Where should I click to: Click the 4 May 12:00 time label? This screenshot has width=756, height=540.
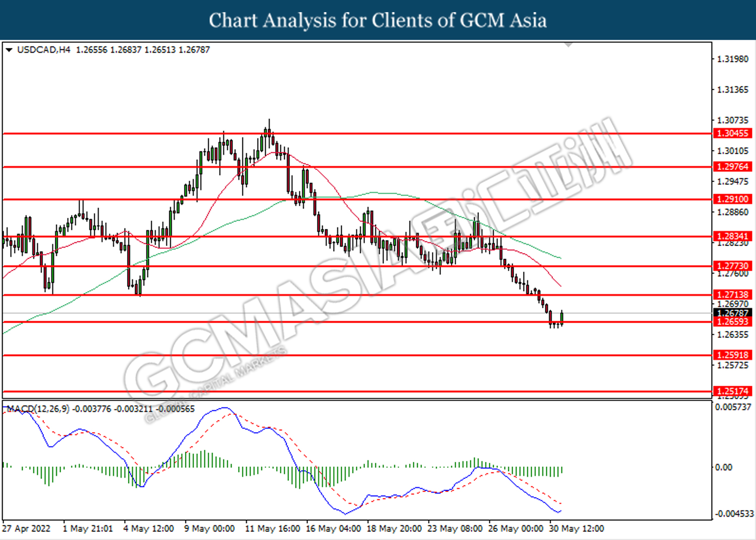[149, 528]
